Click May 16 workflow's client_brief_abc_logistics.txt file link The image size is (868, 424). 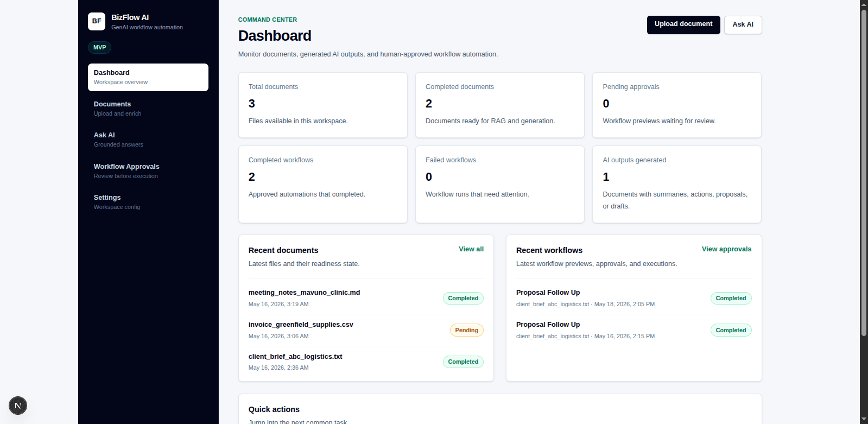click(553, 337)
